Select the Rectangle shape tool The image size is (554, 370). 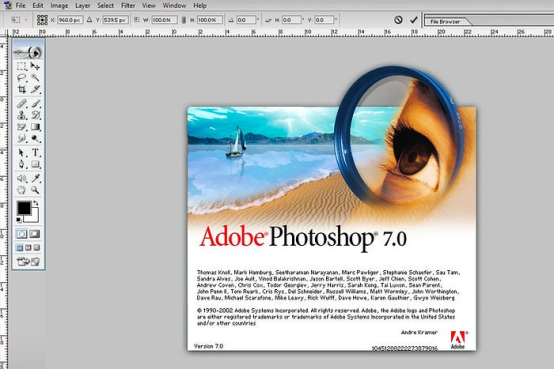click(x=35, y=164)
